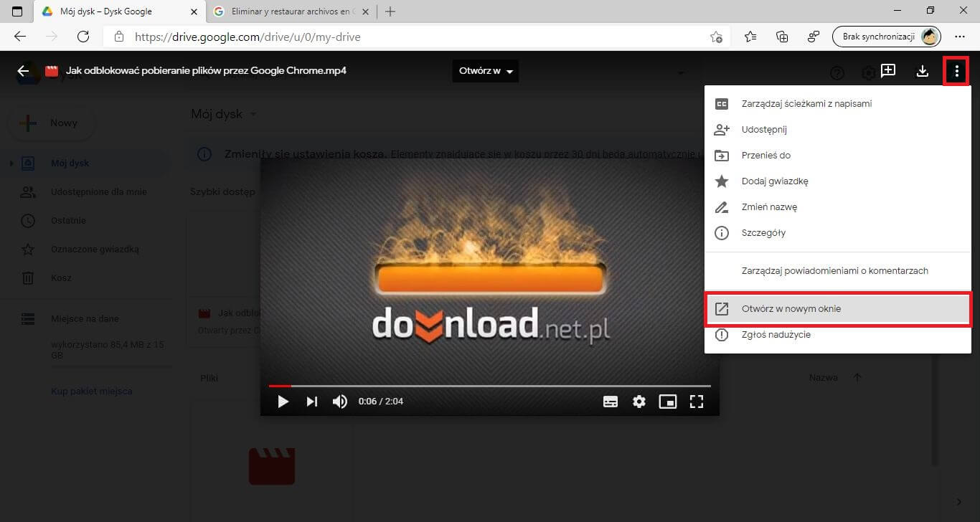Close the Mój dysk browser tab
The width and height of the screenshot is (980, 522).
click(x=193, y=11)
